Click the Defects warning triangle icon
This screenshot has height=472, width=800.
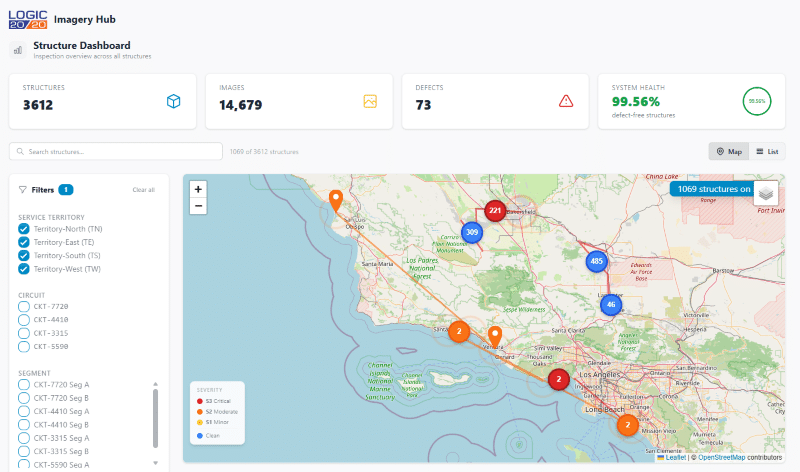[566, 101]
